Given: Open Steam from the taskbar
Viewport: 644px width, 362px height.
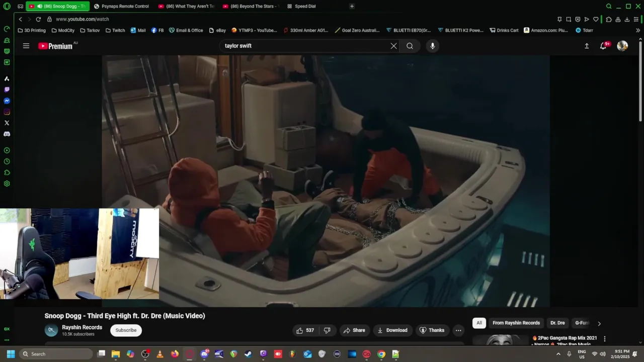Looking at the screenshot, I should pos(248,354).
